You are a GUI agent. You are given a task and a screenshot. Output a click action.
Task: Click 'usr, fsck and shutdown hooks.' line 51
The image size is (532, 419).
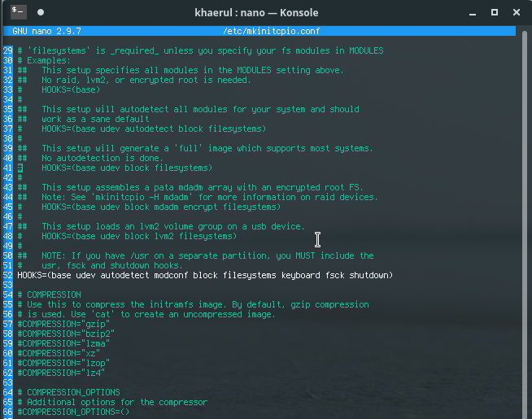coord(112,265)
